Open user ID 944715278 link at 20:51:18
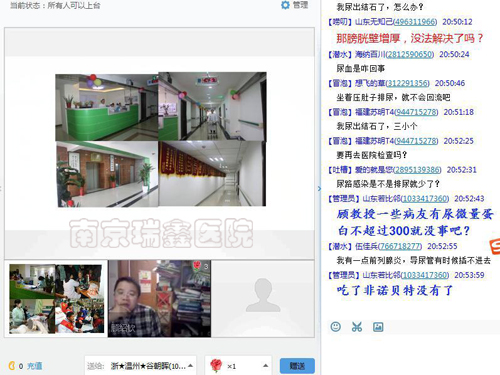The height and width of the screenshot is (375, 500). (416, 112)
